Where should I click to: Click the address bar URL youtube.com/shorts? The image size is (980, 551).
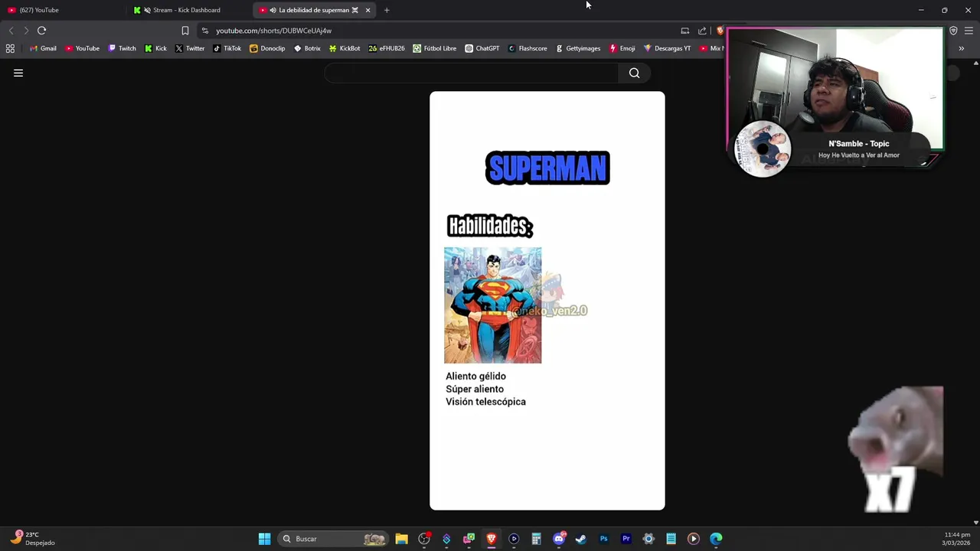coord(273,31)
